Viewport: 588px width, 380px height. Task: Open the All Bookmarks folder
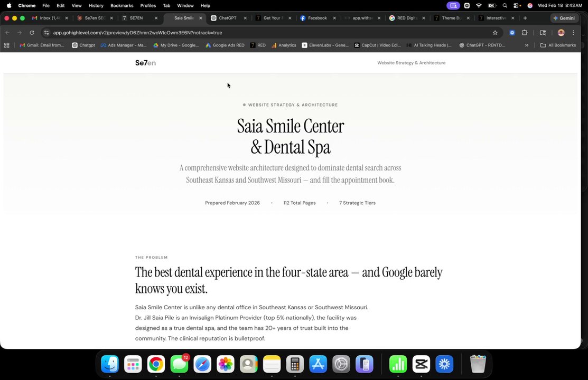(558, 45)
